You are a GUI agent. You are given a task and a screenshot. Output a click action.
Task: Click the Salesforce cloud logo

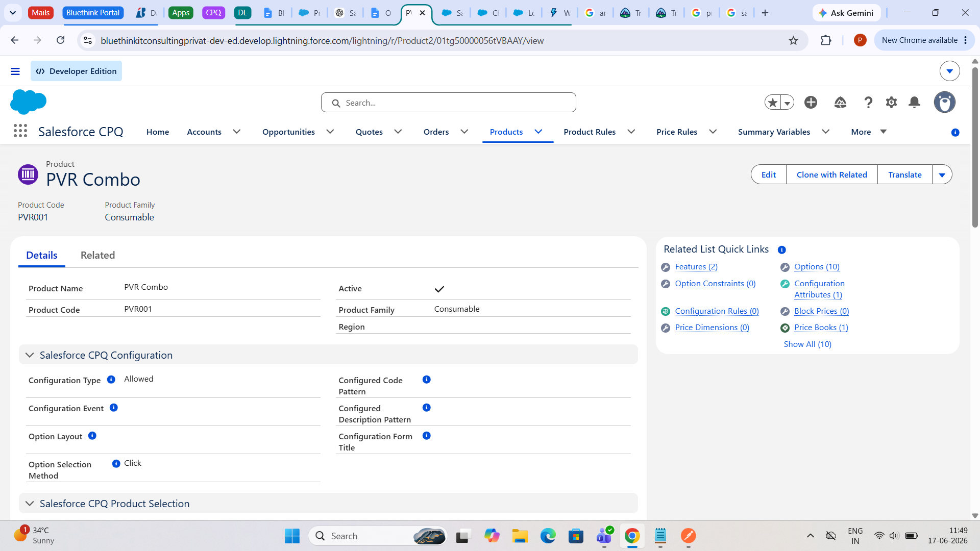click(28, 102)
